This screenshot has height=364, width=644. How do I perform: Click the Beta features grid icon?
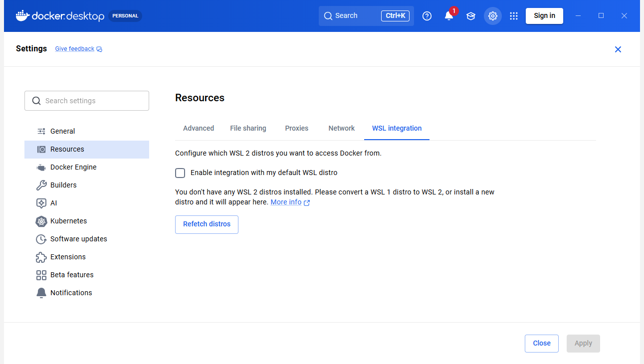pos(41,275)
